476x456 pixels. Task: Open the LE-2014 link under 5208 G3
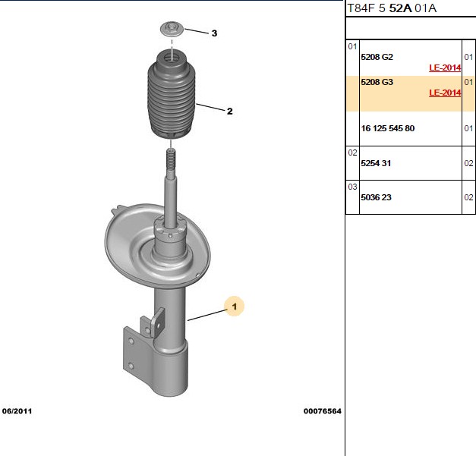click(445, 93)
